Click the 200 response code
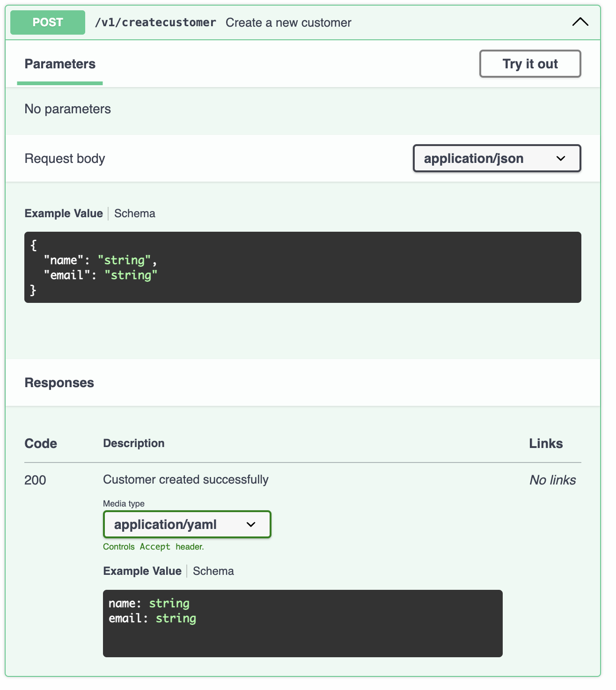616x690 pixels. tap(35, 480)
